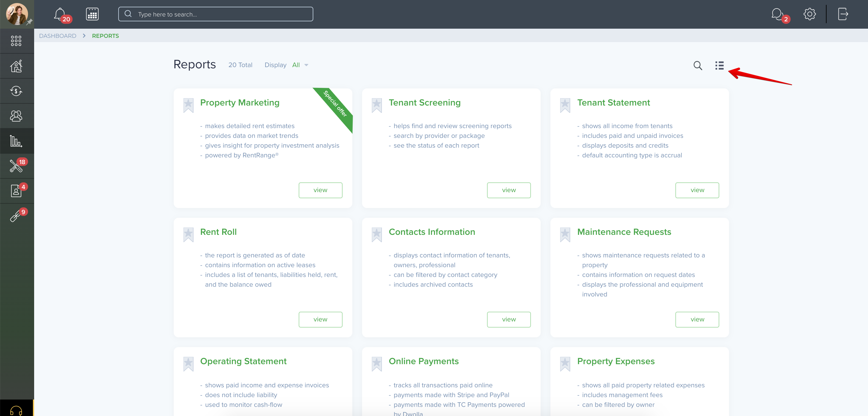The image size is (868, 416).
Task: Open the reports chart sidebar icon
Action: tap(16, 141)
